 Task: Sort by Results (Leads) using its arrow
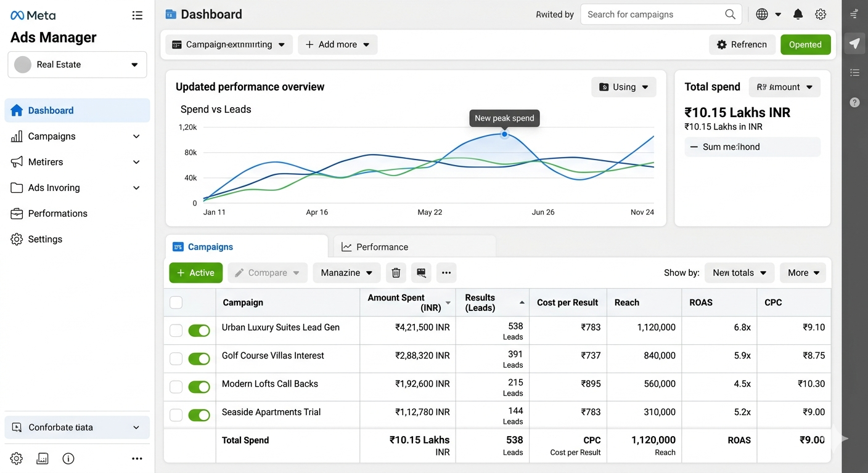(x=522, y=302)
